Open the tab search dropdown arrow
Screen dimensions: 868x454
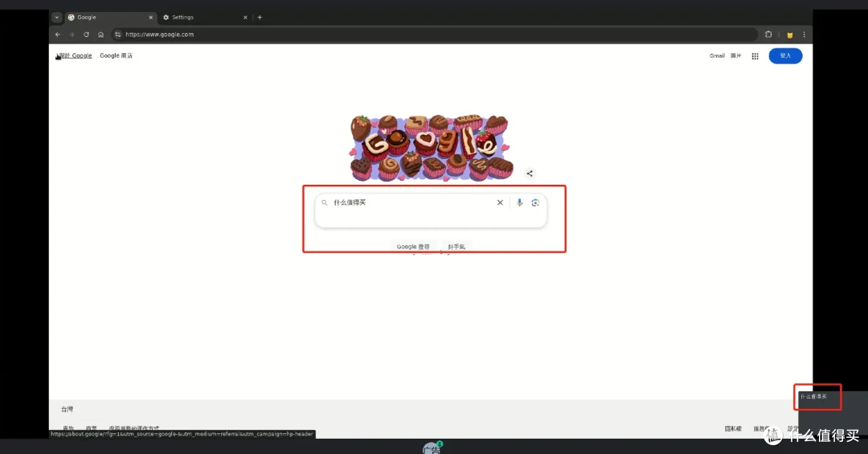56,17
